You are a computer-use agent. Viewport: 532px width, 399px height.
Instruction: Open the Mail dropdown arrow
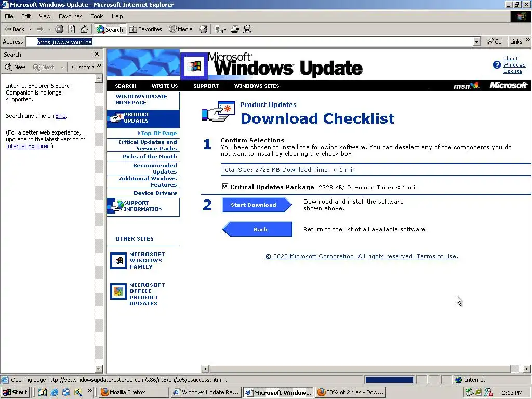(225, 30)
